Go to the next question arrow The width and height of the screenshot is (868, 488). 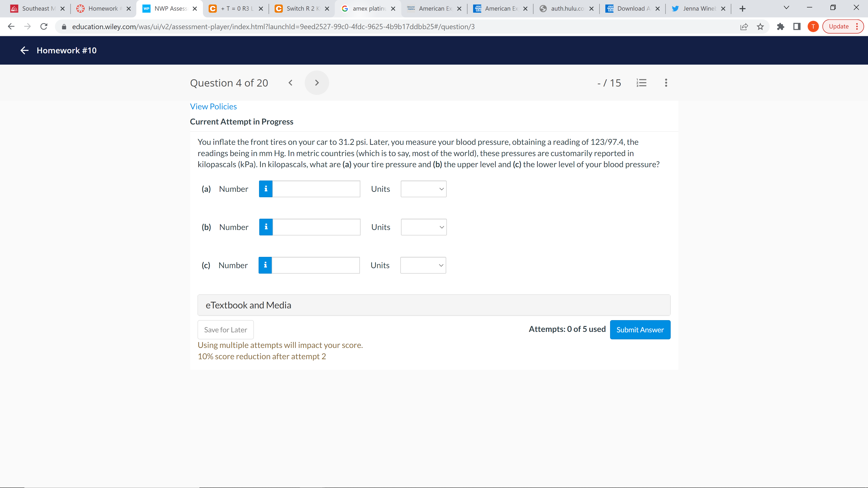pos(317,83)
